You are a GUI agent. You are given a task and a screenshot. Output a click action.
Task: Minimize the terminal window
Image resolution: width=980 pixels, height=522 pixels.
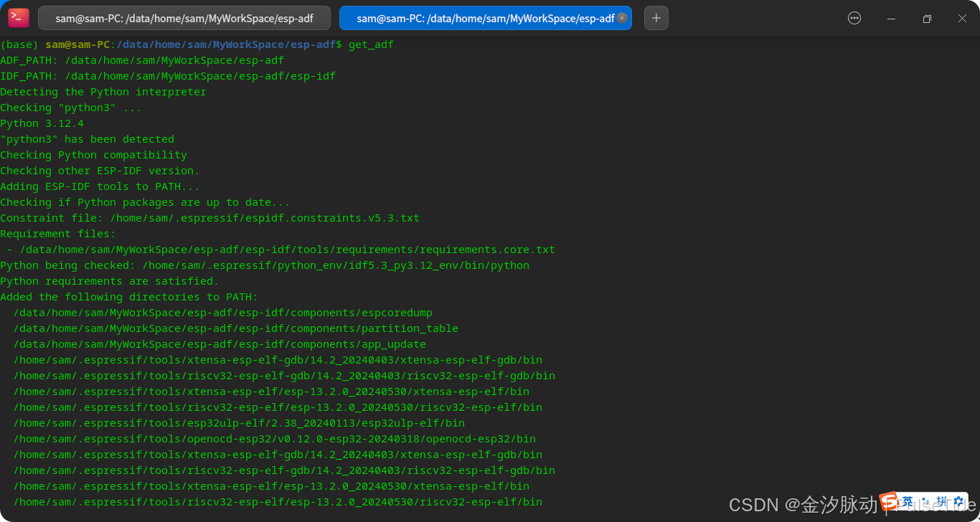tap(891, 19)
